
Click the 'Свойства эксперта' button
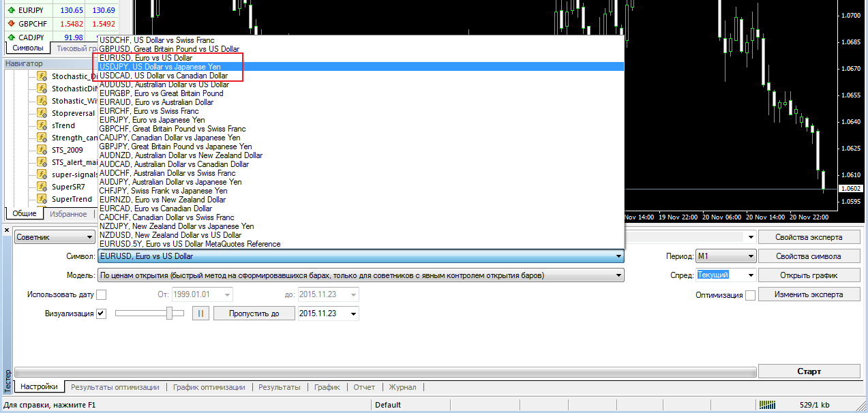809,237
